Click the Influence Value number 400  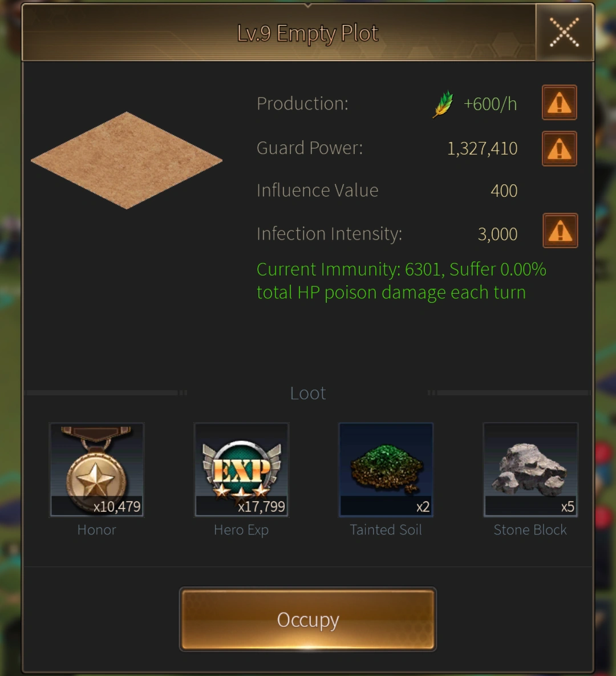tap(504, 191)
